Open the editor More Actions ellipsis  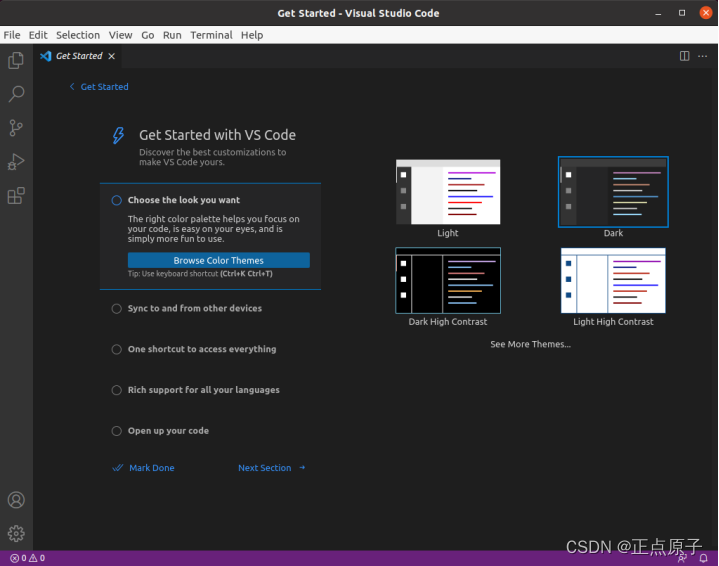[702, 56]
